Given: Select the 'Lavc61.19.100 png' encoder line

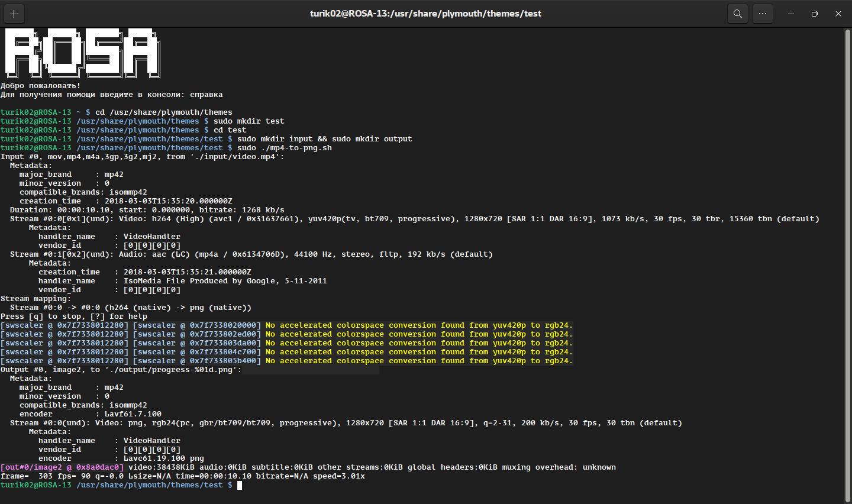Looking at the screenshot, I should (x=121, y=458).
